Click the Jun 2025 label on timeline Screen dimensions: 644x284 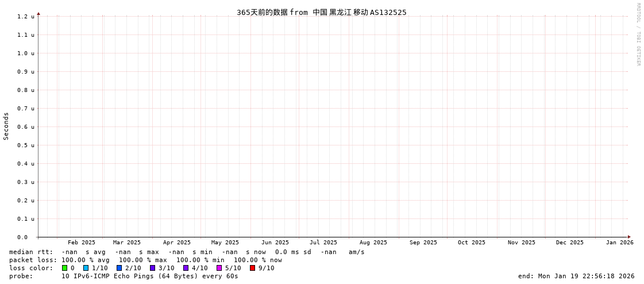pyautogui.click(x=275, y=243)
